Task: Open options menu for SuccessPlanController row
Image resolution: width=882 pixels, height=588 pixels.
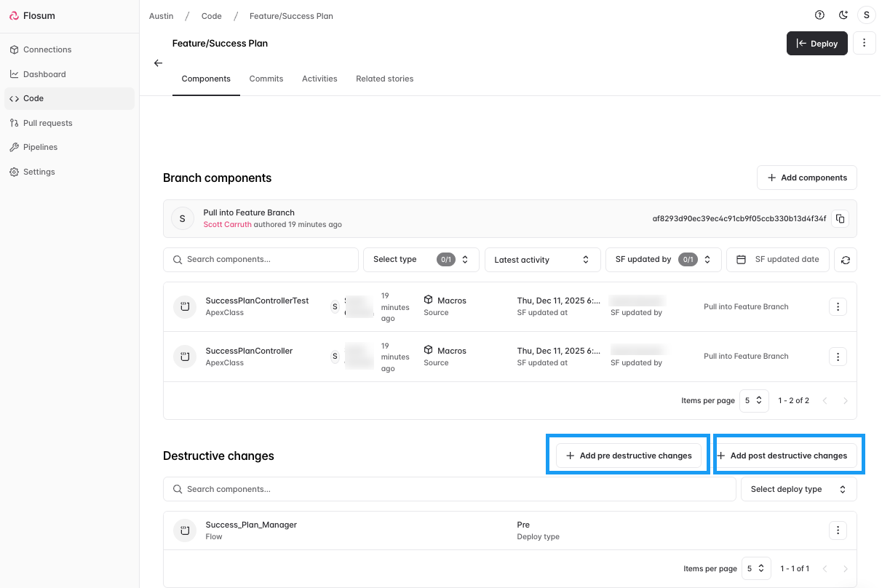Action: [838, 357]
